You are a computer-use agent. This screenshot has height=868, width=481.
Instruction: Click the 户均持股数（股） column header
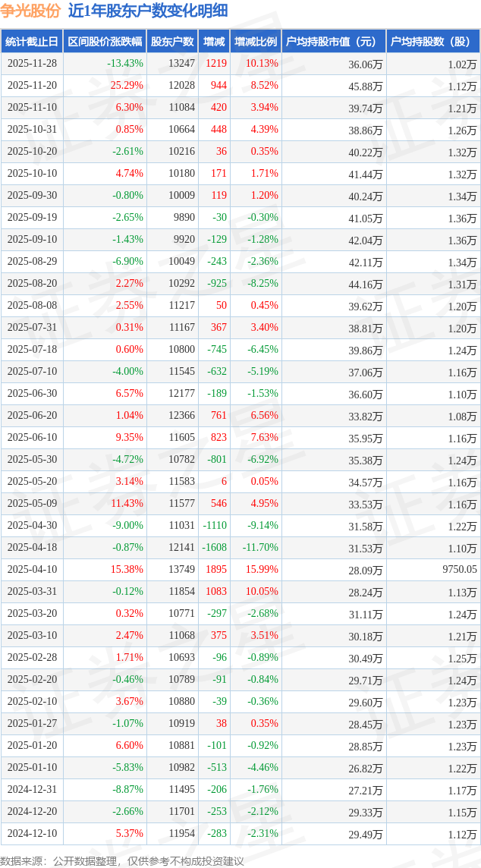tap(433, 42)
